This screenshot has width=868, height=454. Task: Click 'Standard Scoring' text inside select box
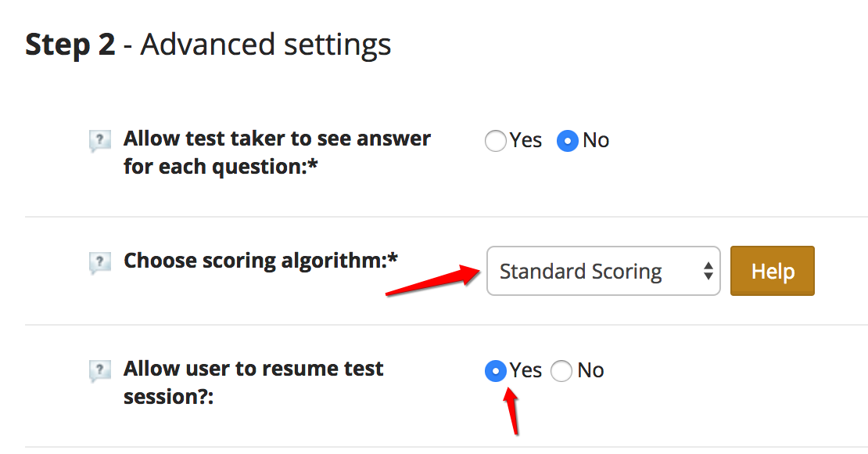point(581,272)
